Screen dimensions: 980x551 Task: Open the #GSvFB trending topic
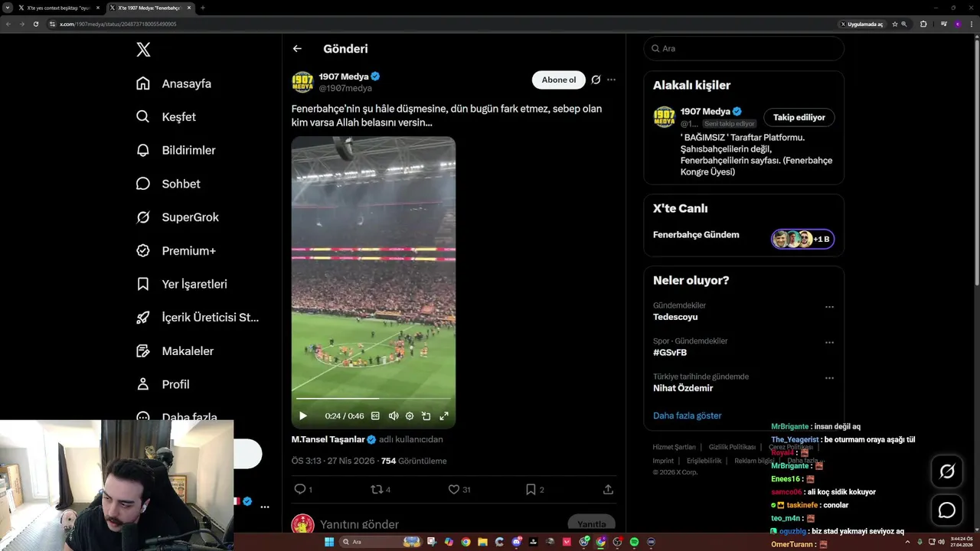pyautogui.click(x=670, y=353)
